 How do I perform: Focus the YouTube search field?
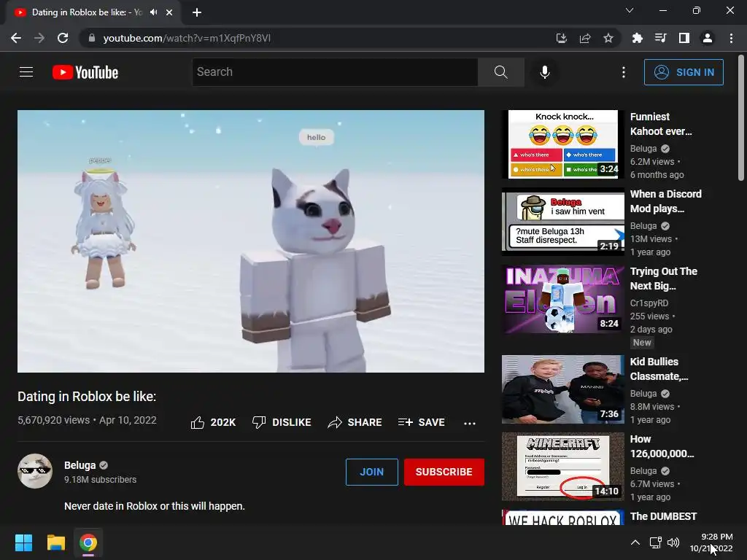335,72
